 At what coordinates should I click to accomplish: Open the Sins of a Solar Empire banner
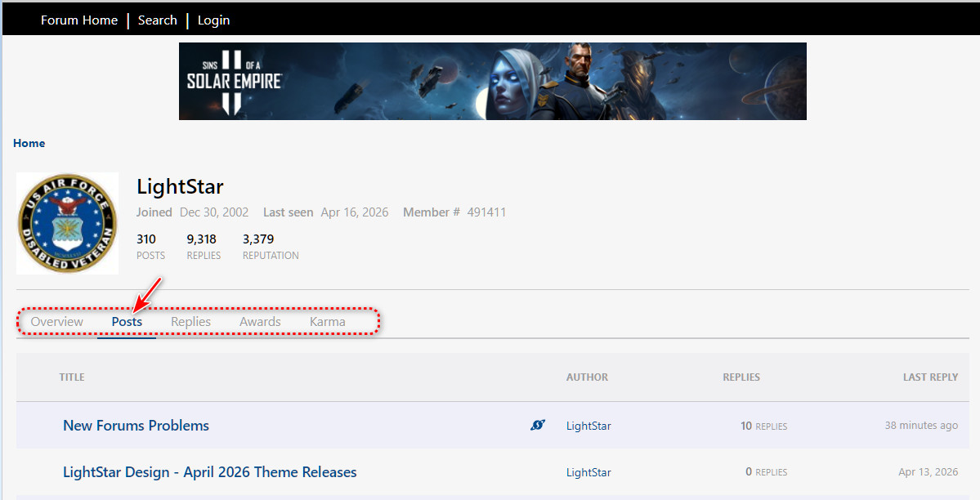tap(492, 81)
